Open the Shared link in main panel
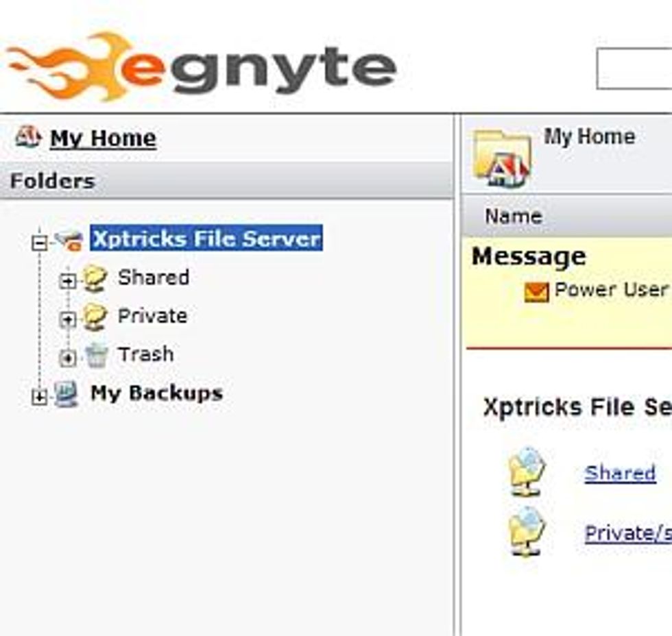The image size is (672, 636). tap(620, 473)
